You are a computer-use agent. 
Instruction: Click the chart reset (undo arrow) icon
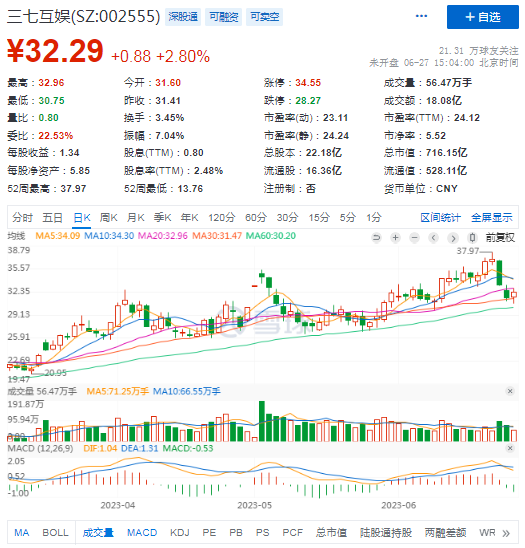(376, 238)
